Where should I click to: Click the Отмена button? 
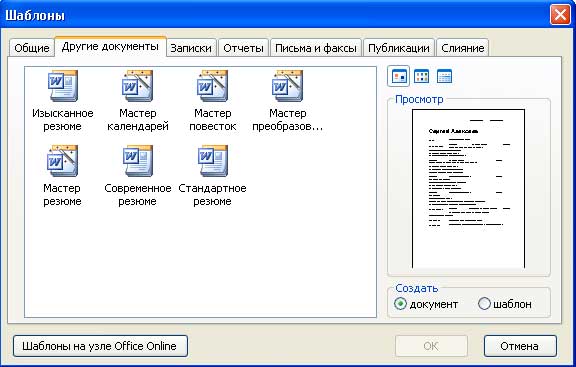click(x=520, y=346)
